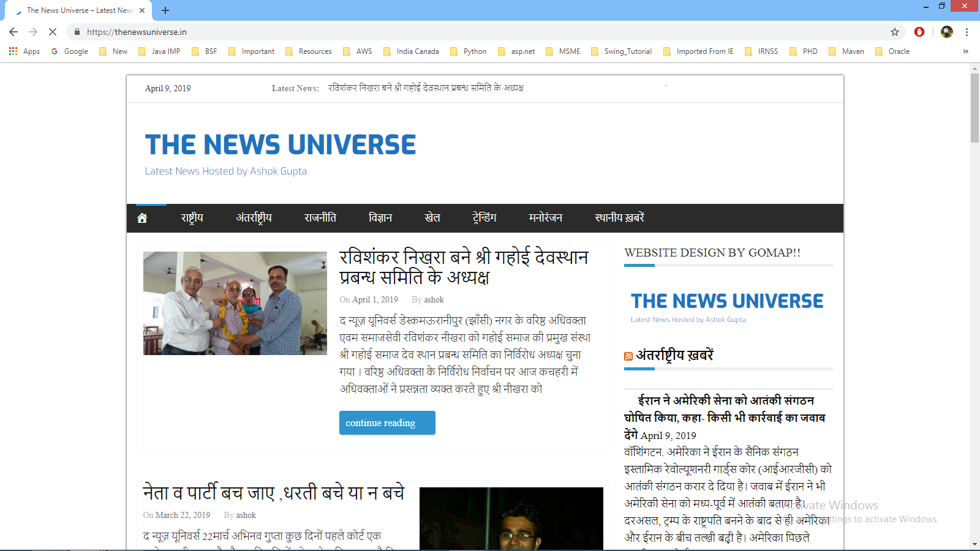Open the Imported From IE folder
This screenshot has height=551, width=980.
(x=698, y=51)
